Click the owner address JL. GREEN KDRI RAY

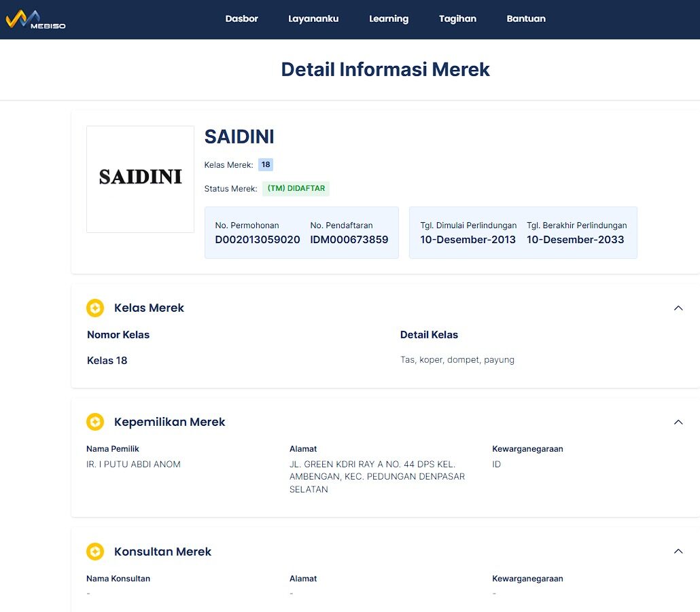(x=377, y=476)
